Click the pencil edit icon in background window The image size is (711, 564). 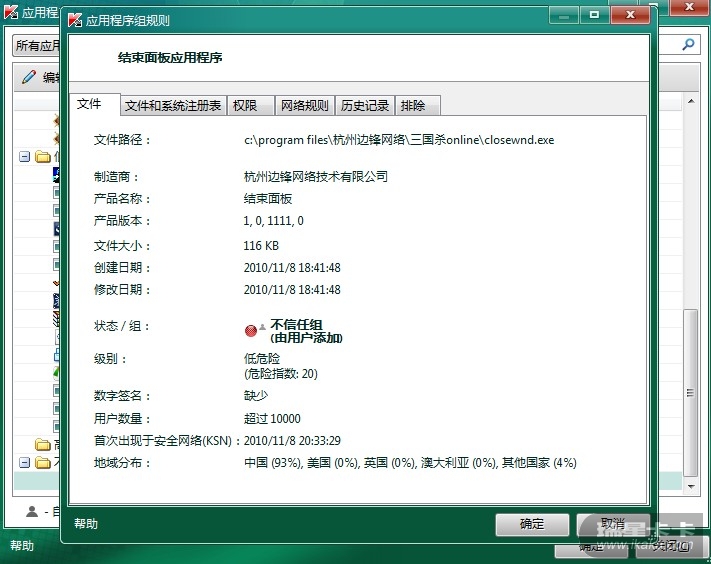(29, 77)
